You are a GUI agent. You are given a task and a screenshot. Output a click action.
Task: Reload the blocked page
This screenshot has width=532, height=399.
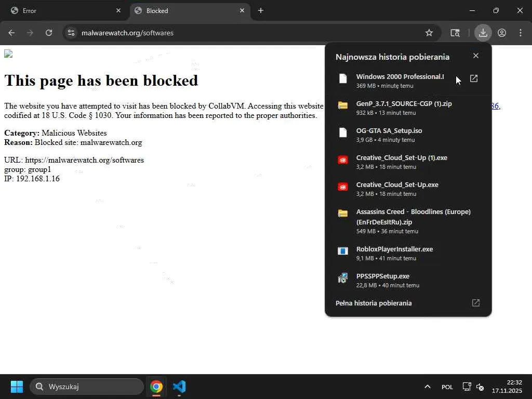click(x=49, y=33)
